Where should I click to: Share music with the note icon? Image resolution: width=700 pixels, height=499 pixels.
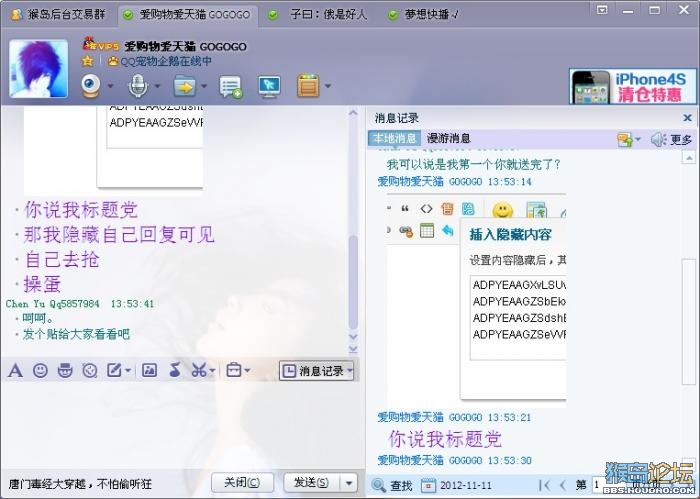tap(175, 370)
